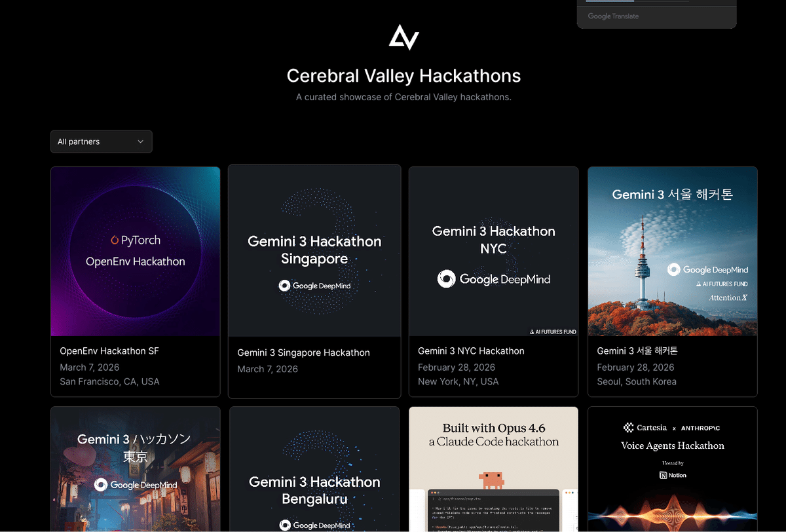Click the Gemini 3 NYC Hackathon title
The width and height of the screenshot is (786, 532).
(x=471, y=351)
